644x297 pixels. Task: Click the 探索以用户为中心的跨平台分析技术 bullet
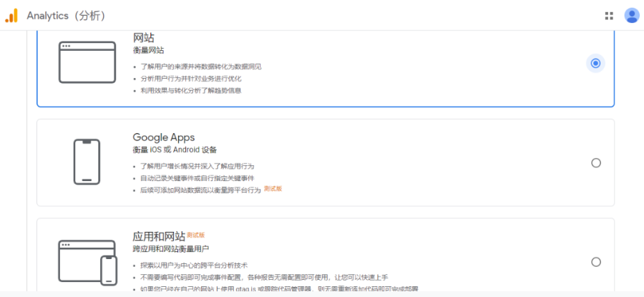194,266
